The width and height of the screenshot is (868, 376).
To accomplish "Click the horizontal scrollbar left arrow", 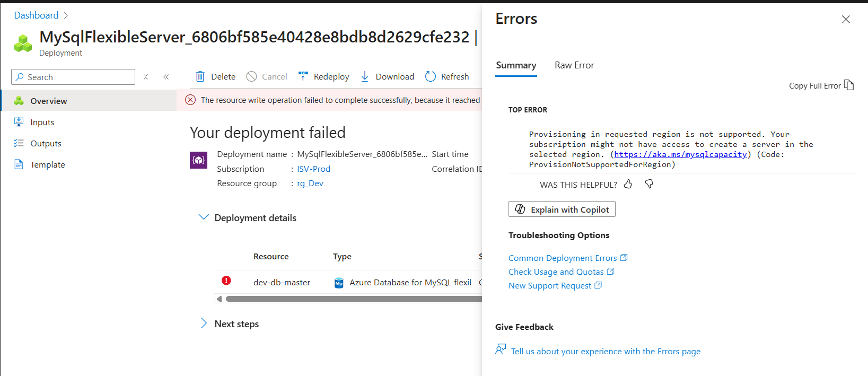I will point(219,299).
